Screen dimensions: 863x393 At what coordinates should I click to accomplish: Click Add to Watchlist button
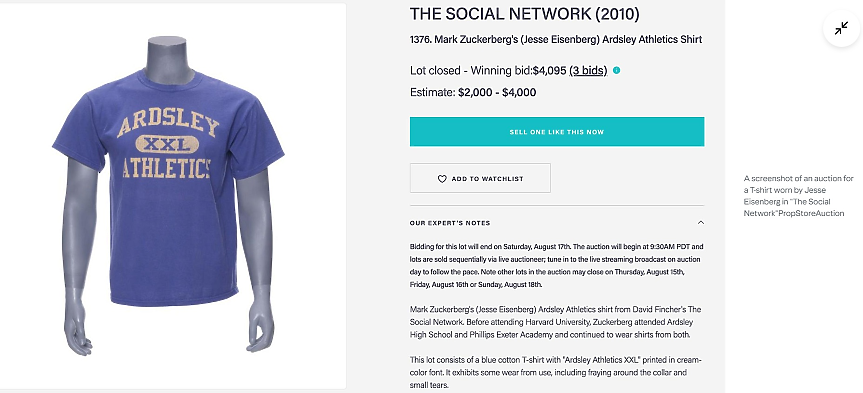click(x=480, y=178)
